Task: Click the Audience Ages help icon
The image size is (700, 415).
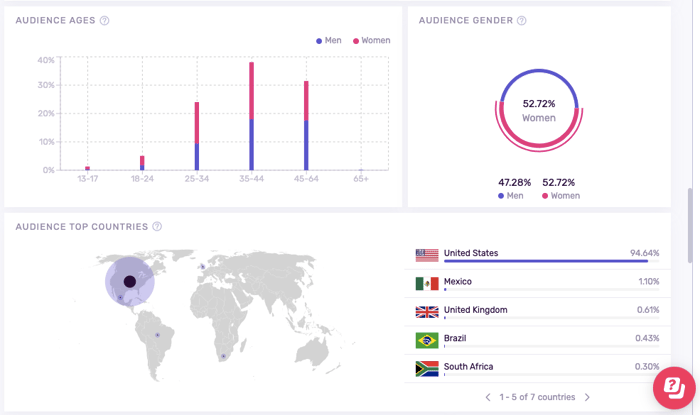Action: coord(105,20)
